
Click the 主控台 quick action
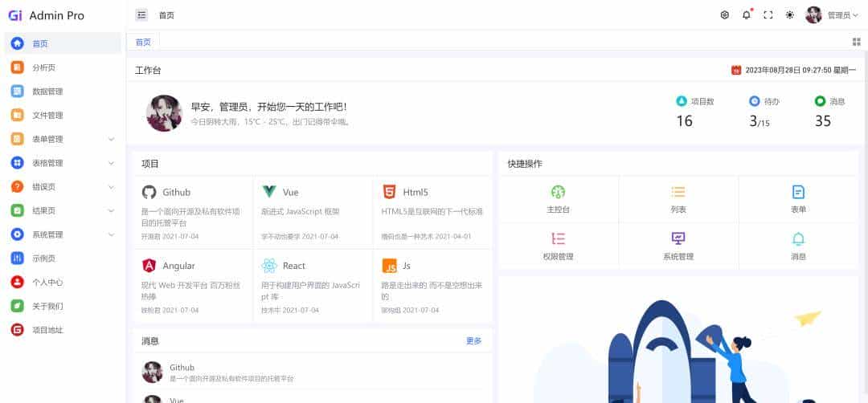(x=558, y=200)
